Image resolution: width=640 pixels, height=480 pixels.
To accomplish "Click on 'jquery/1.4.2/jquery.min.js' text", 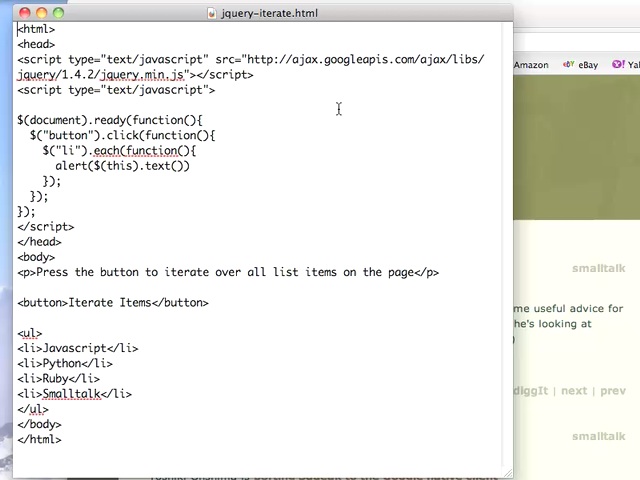I will click(x=100, y=75).
